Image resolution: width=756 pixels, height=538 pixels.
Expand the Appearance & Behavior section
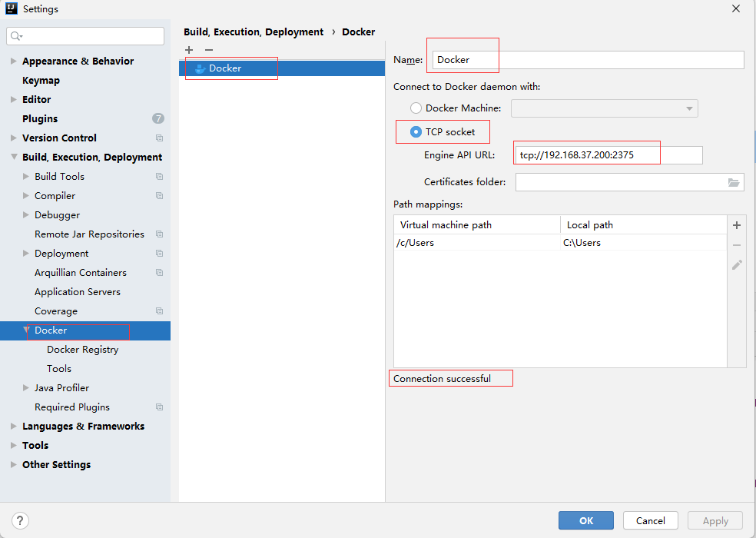[14, 61]
